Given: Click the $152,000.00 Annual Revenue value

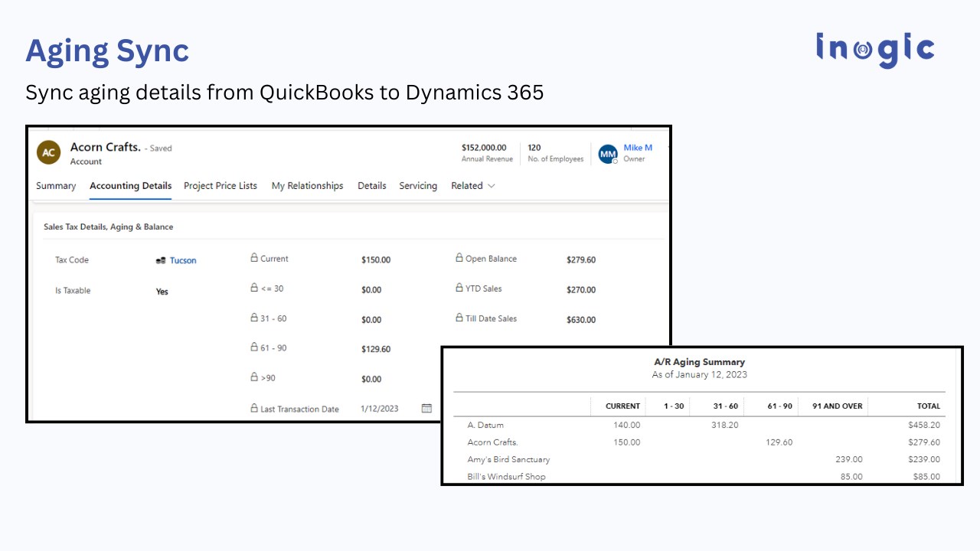Looking at the screenshot, I should pyautogui.click(x=484, y=148).
